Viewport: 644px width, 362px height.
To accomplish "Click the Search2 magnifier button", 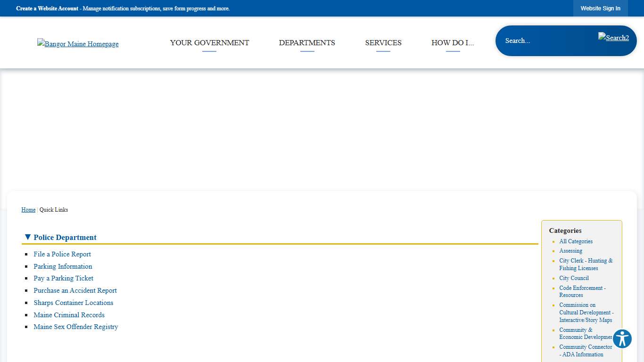I will [613, 38].
